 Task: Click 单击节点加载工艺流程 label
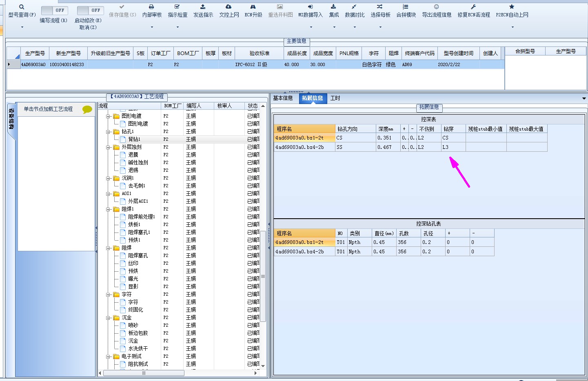tap(48, 109)
